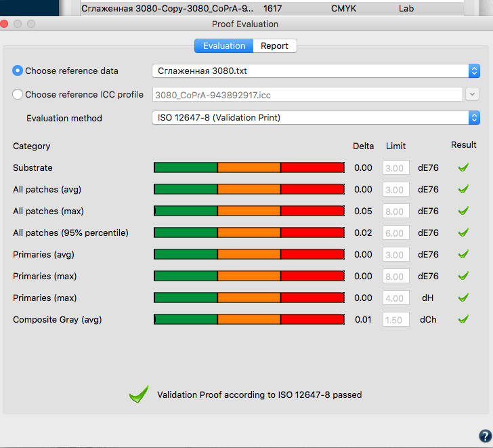This screenshot has height=448, width=493.
Task: Click the All patches (max) result checkmark
Action: [x=463, y=211]
